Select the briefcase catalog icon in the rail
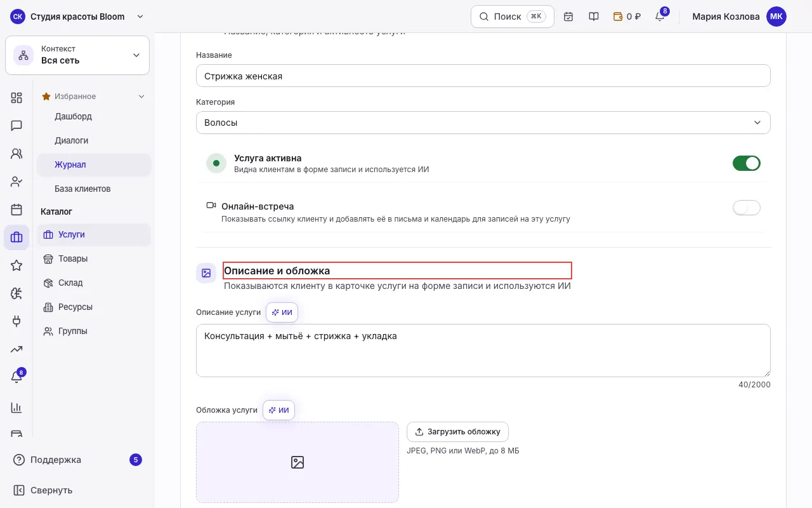The width and height of the screenshot is (812, 508). coord(16,237)
